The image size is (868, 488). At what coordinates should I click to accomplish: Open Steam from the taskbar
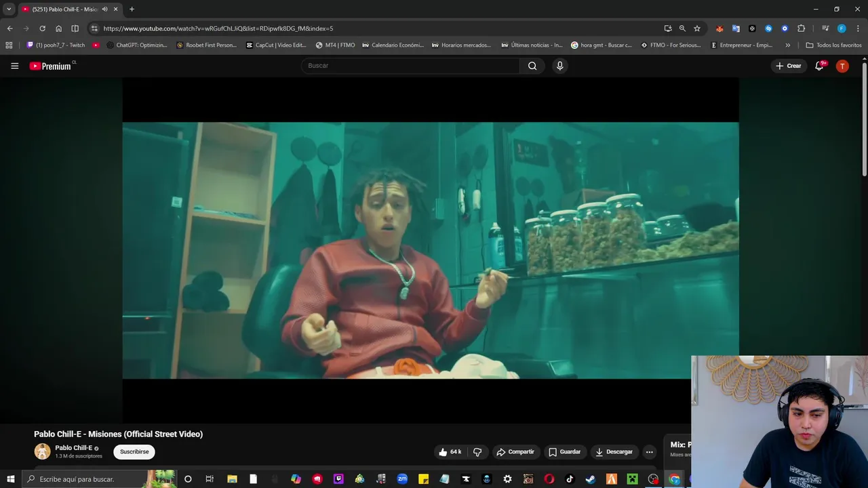pos(591,479)
